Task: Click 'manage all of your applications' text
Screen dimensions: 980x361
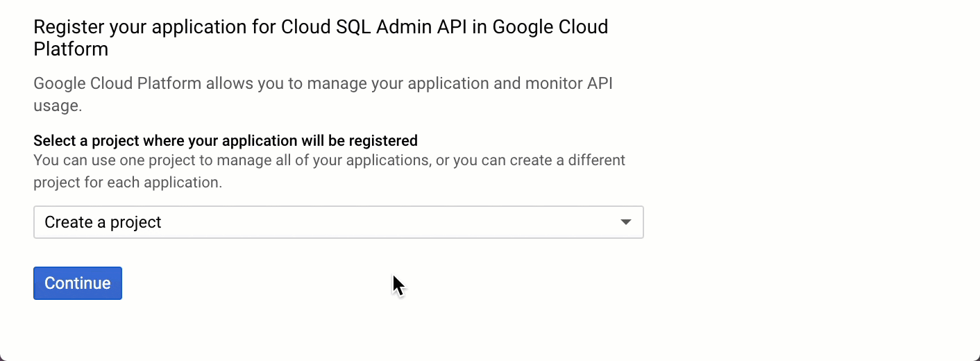Action: [321, 160]
